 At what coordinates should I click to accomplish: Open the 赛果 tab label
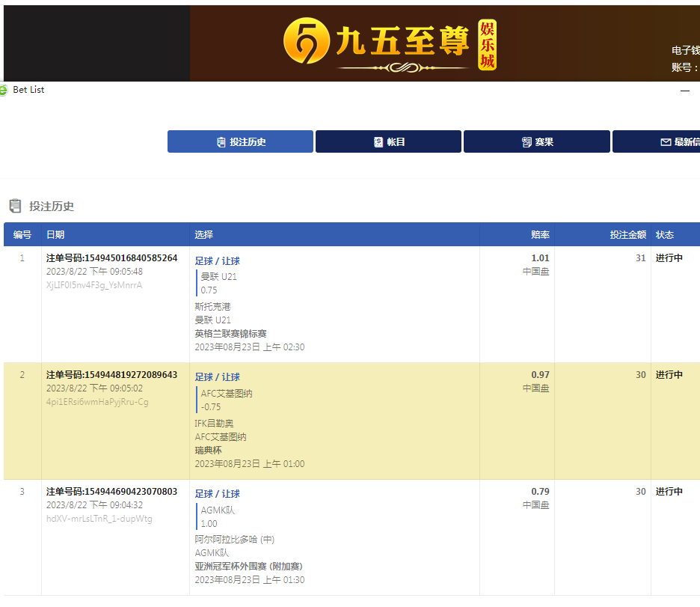pos(544,142)
